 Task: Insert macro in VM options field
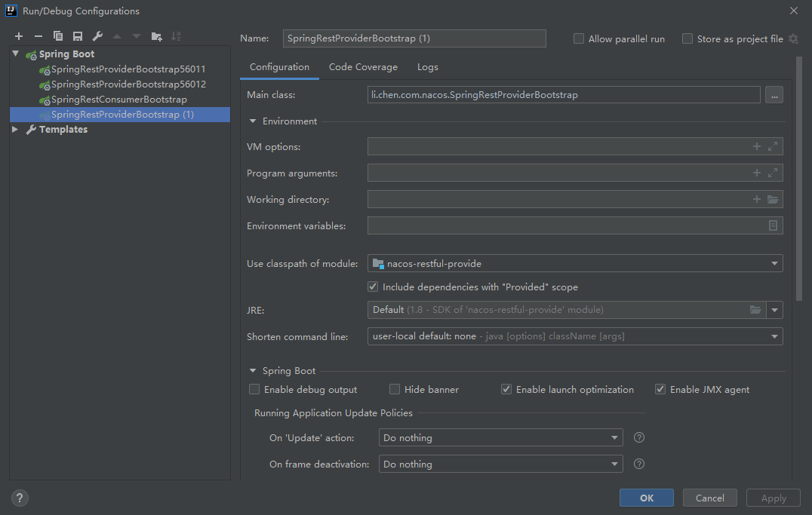[x=757, y=147]
